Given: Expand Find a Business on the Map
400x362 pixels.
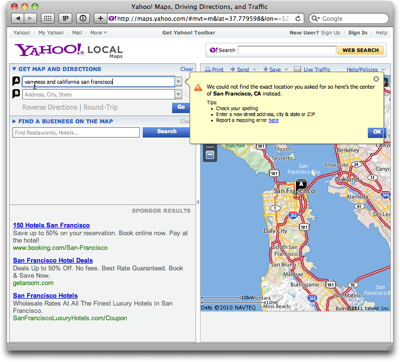Looking at the screenshot, I should coord(14,121).
